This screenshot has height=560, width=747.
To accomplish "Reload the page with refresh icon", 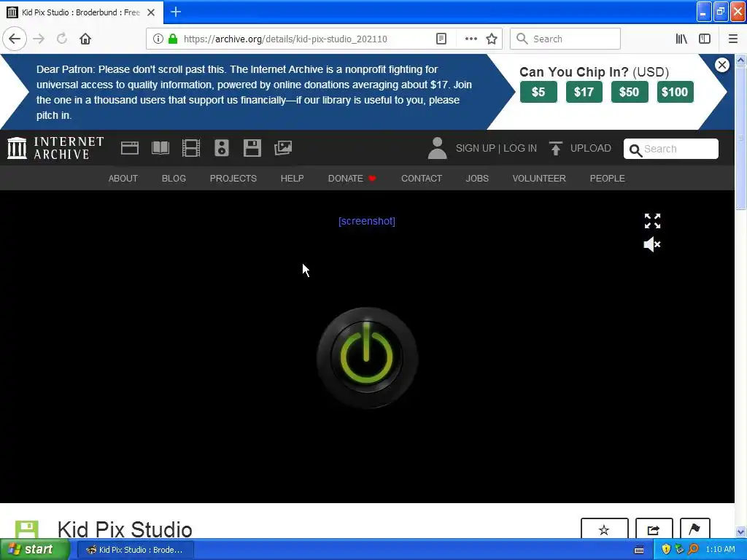I will [x=62, y=39].
